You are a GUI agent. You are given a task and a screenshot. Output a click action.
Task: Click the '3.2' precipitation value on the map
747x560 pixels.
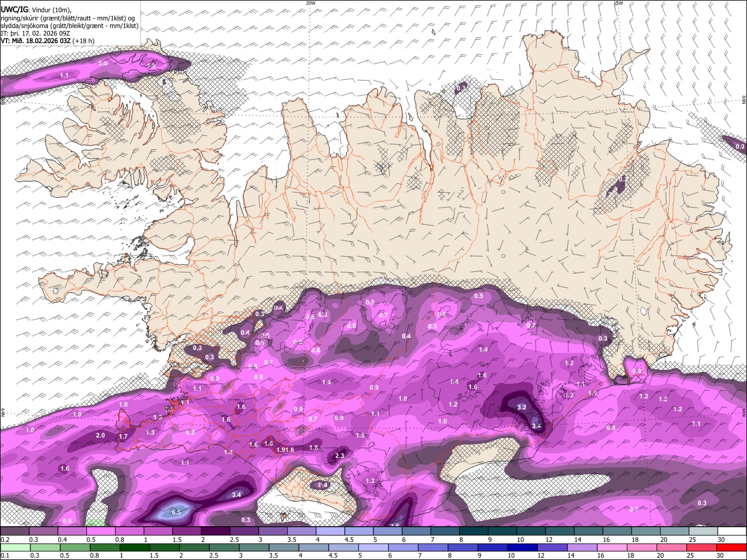(x=522, y=407)
